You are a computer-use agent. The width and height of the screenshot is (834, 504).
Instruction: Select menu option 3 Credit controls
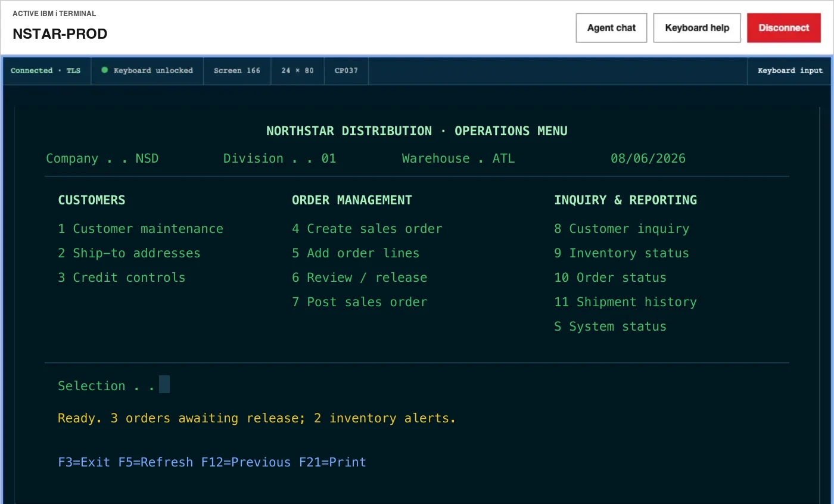[122, 278]
